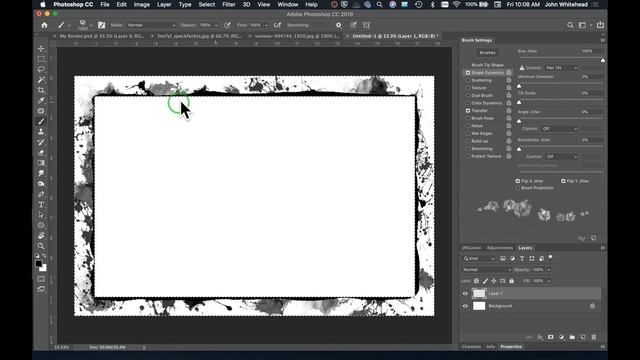Switch to the My Border.psd document tab
Screen dimensions: 640x360
pos(102,36)
